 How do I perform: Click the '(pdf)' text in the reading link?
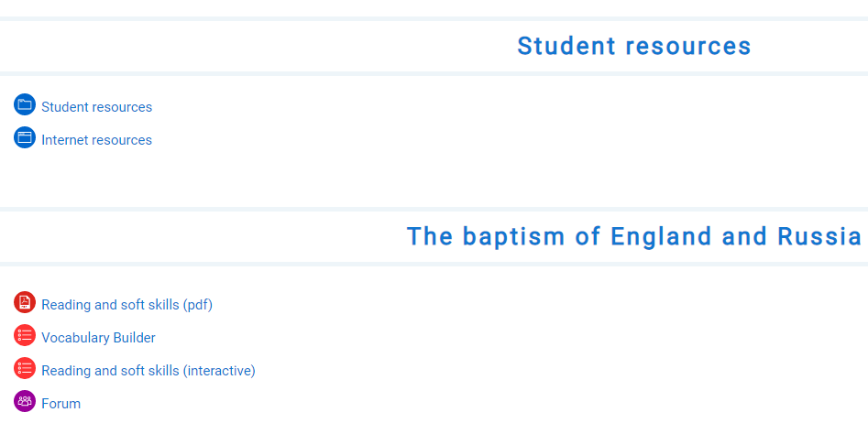[x=197, y=305]
